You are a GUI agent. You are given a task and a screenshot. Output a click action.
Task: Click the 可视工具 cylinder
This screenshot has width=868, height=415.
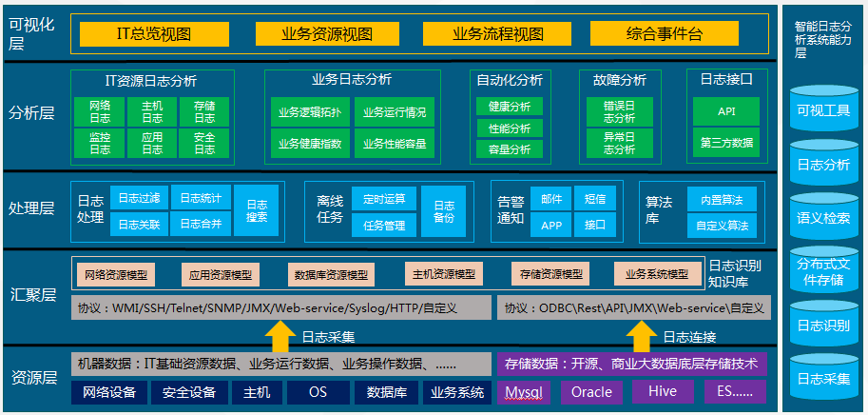tap(823, 109)
